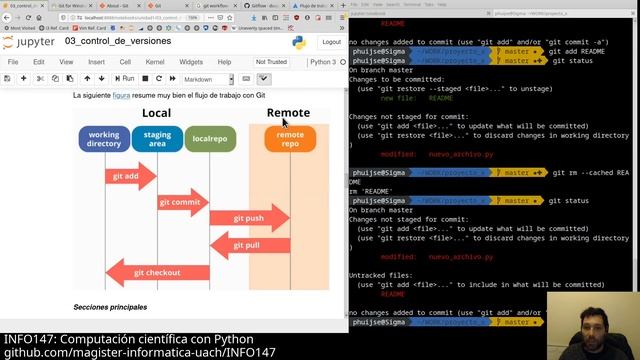Viewport: 640px width, 360px height.
Task: Switch to the About - Git tab
Action: point(119,6)
